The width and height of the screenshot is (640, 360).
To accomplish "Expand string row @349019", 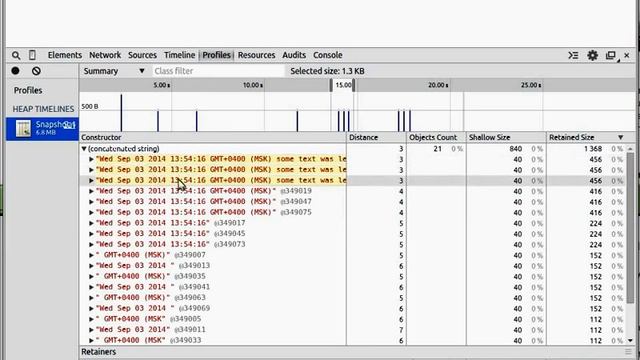I will [x=91, y=191].
